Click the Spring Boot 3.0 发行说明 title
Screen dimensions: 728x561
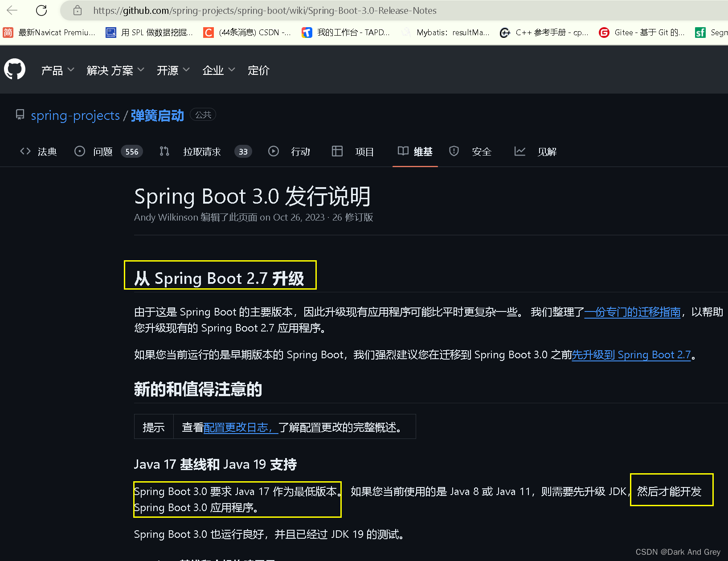click(x=253, y=196)
